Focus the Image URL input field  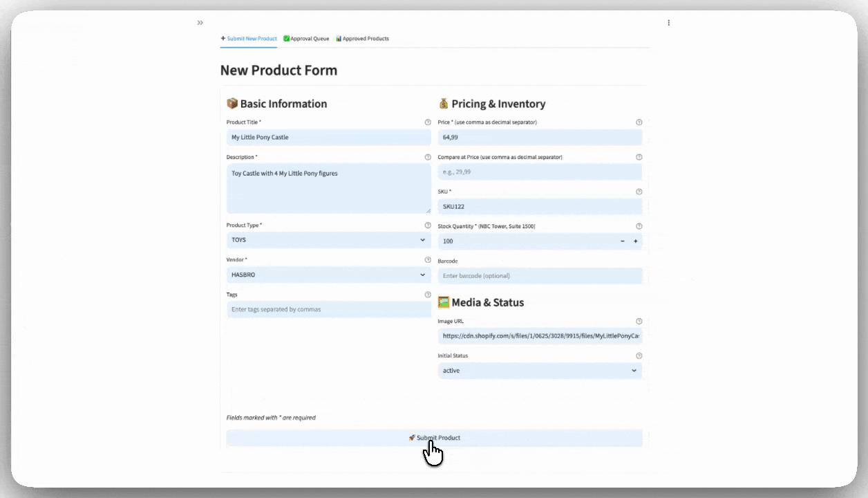[x=540, y=336]
